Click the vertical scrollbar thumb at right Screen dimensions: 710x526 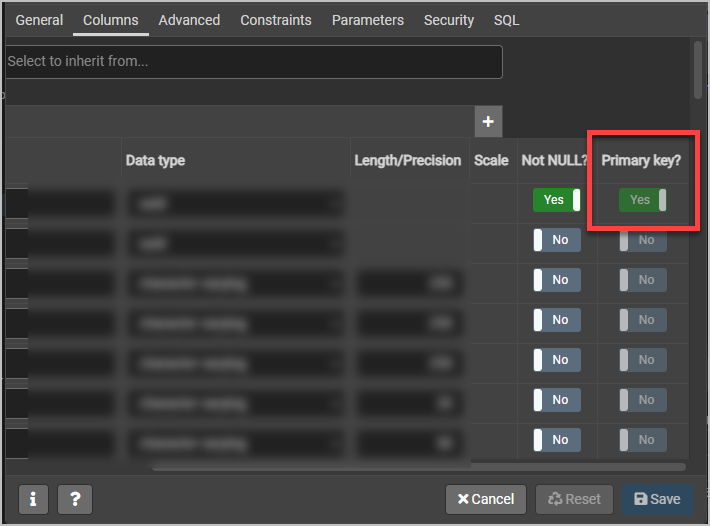[698, 69]
